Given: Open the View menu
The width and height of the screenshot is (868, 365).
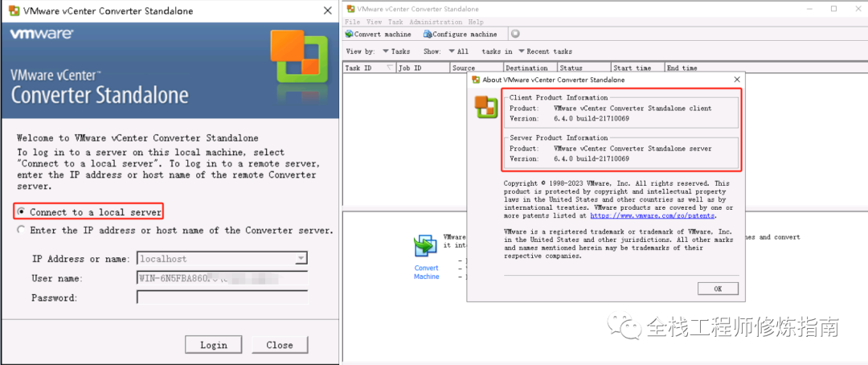Looking at the screenshot, I should pos(375,23).
